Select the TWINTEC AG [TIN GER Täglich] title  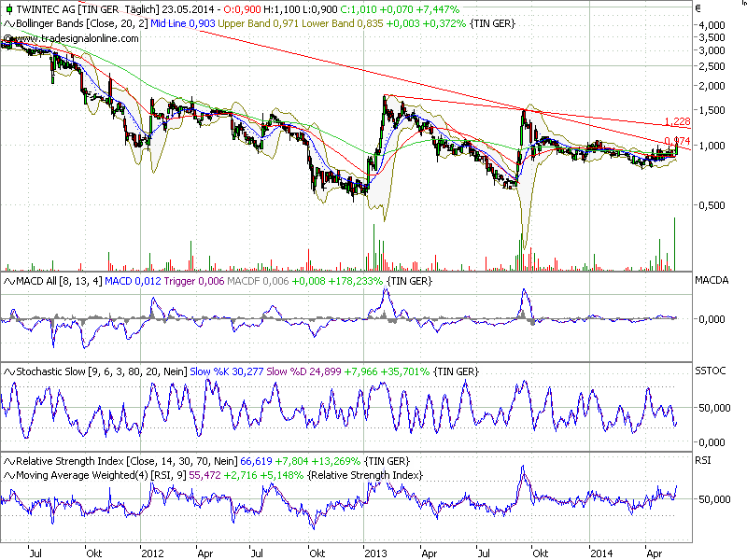coord(88,9)
